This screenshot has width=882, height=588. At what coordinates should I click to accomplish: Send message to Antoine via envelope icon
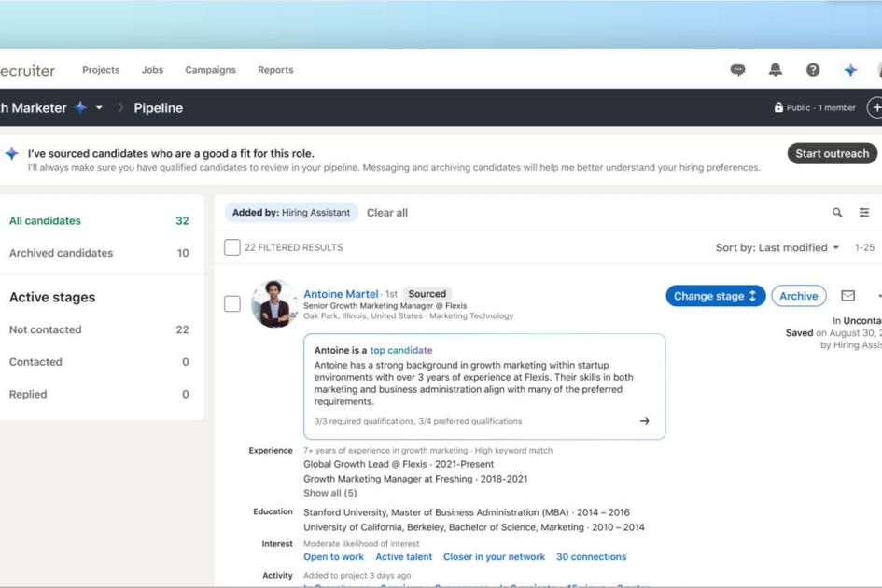[x=847, y=296]
